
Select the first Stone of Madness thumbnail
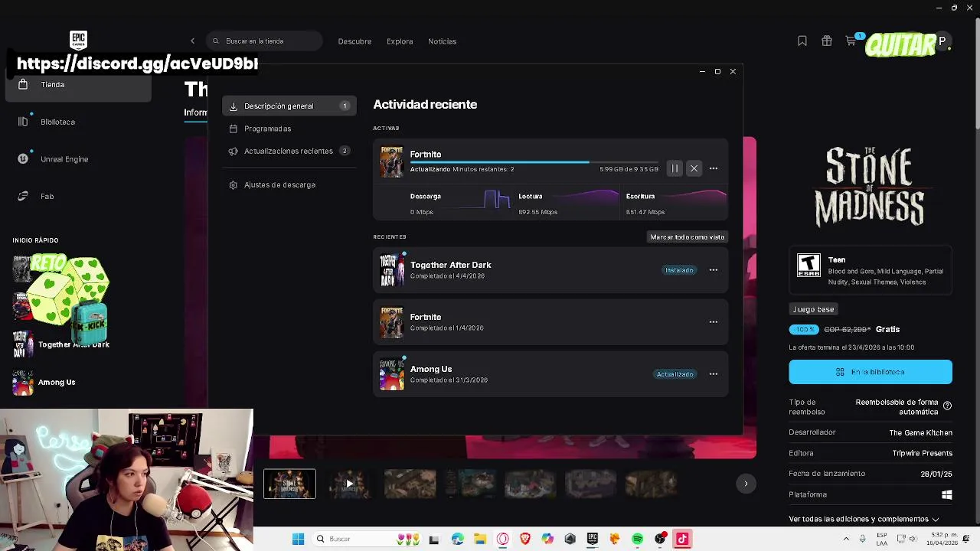(x=289, y=484)
